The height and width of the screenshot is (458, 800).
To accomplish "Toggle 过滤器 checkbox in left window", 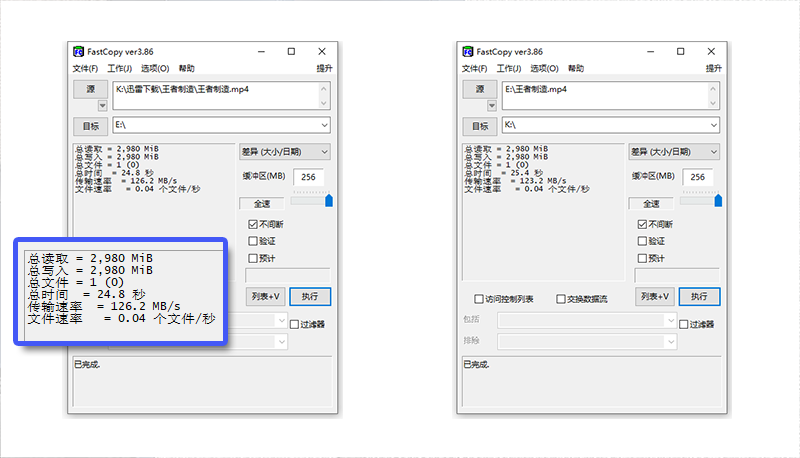I will pyautogui.click(x=294, y=324).
